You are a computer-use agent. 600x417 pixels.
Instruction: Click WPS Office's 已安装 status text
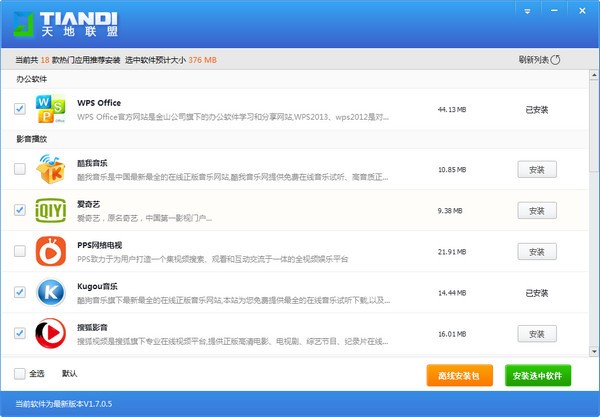537,110
